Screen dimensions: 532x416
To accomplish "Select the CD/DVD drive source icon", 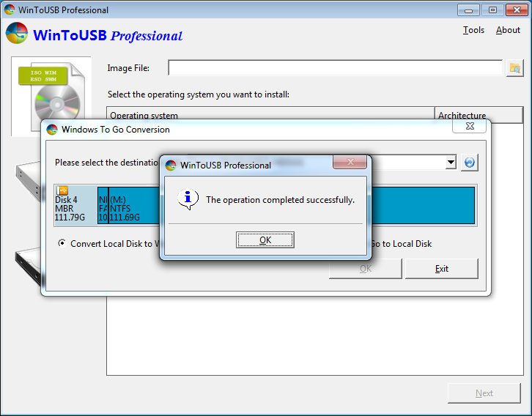I will [28, 182].
